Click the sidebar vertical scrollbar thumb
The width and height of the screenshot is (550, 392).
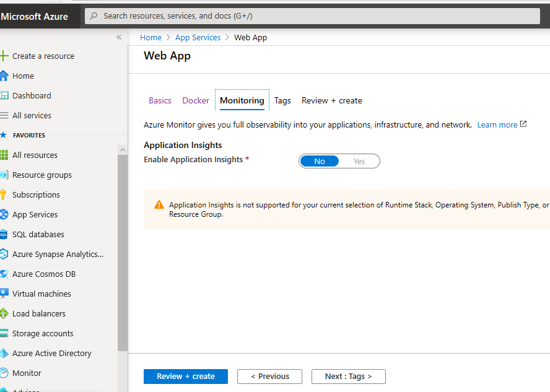click(123, 253)
